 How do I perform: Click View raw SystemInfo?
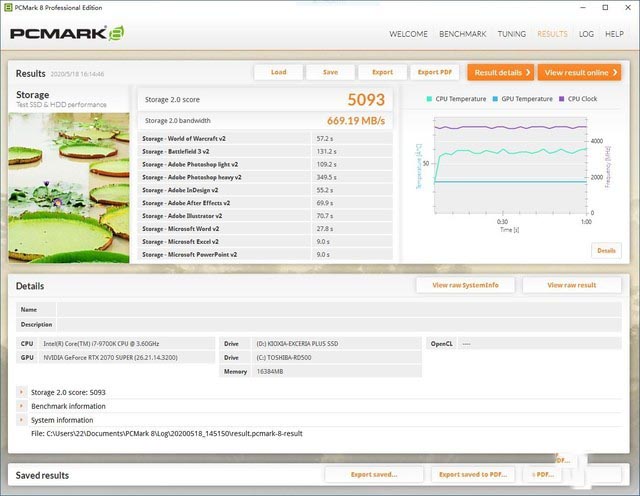click(x=465, y=285)
